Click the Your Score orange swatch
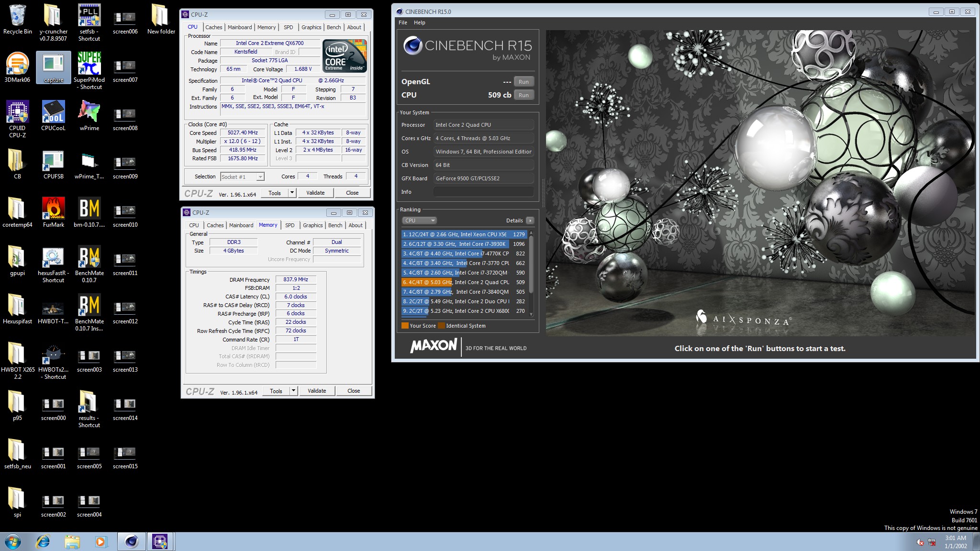 [405, 326]
